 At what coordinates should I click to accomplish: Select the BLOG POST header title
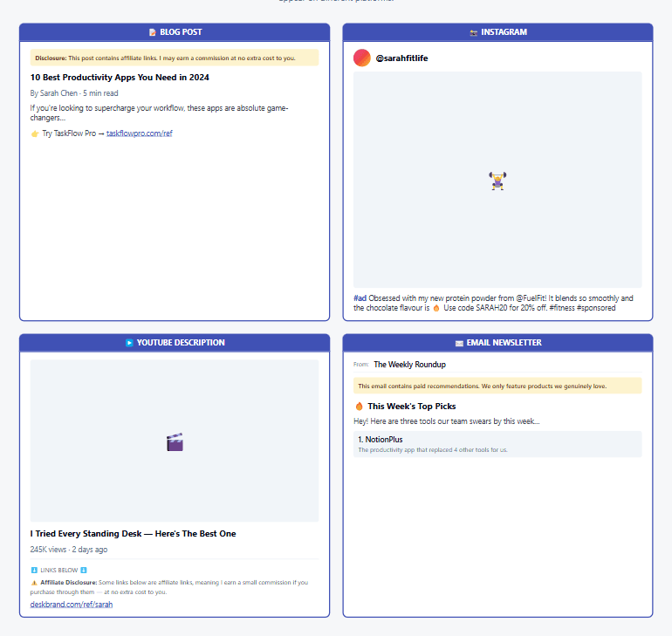coord(181,32)
